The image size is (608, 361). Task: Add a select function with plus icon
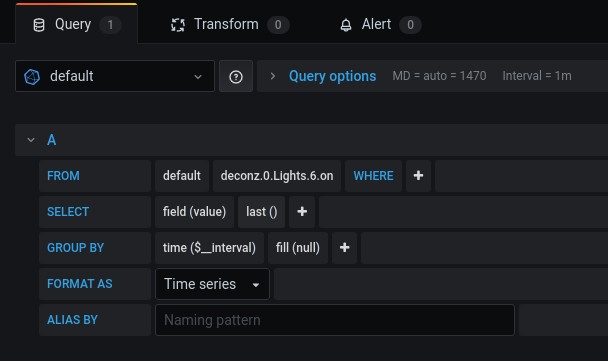(302, 212)
